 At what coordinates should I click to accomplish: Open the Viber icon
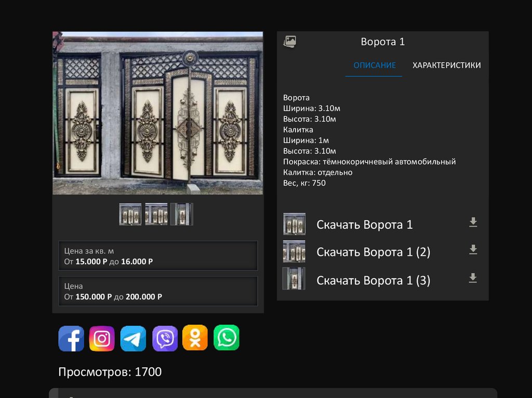click(165, 339)
